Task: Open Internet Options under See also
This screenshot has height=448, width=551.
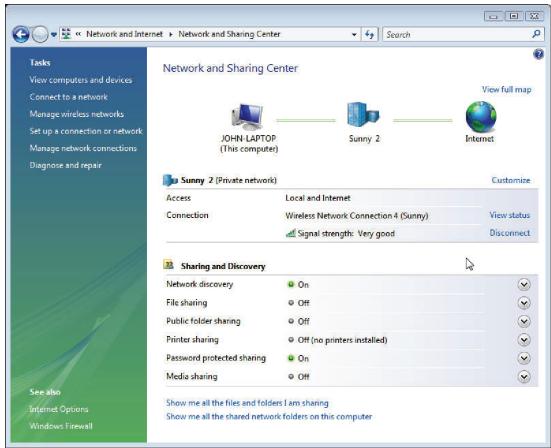Action: coord(59,409)
